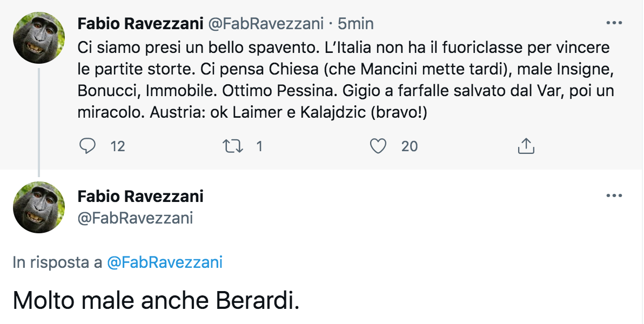The height and width of the screenshot is (324, 644).
Task: Retweet the first tweet using the arrows icon
Action: (232, 146)
